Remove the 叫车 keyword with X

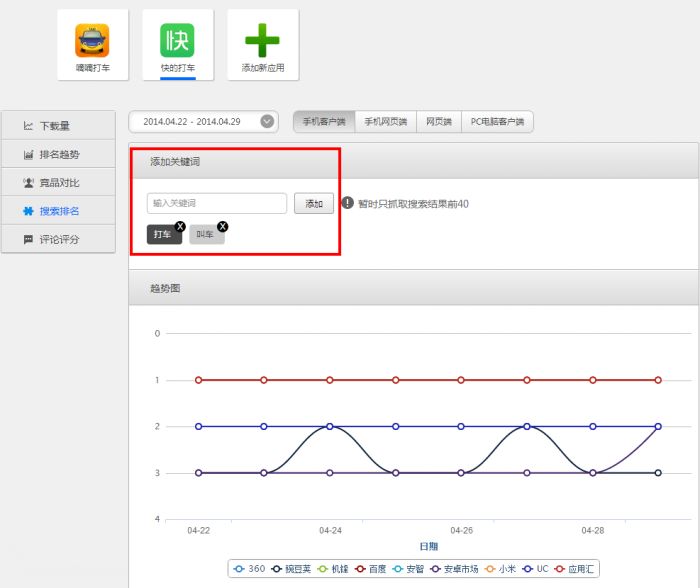coord(222,226)
